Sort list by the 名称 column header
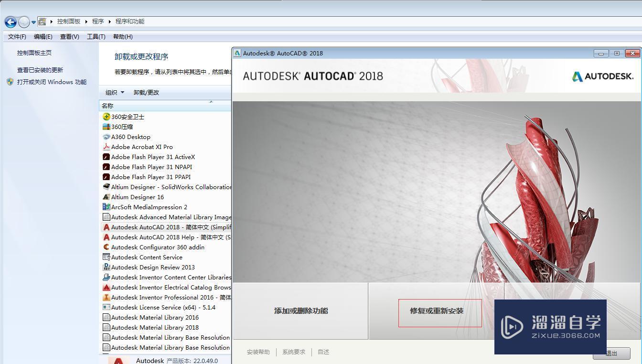The height and width of the screenshot is (364, 642). 165,106
